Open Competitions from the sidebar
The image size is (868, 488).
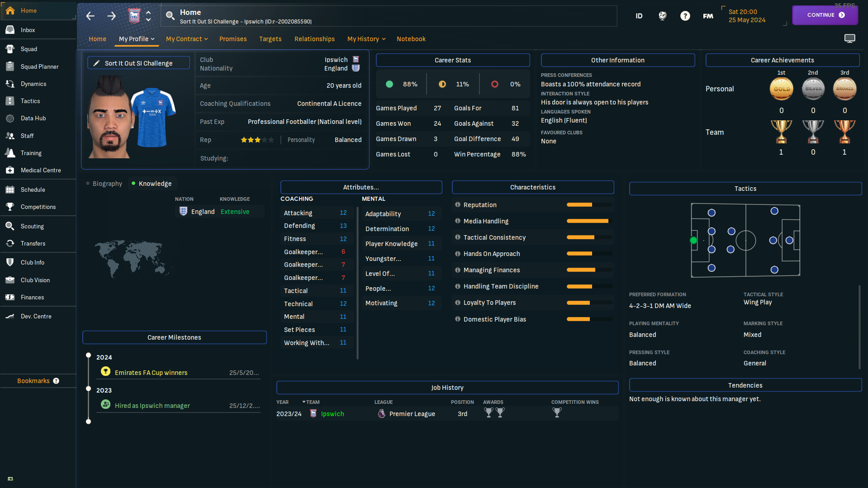tap(38, 207)
